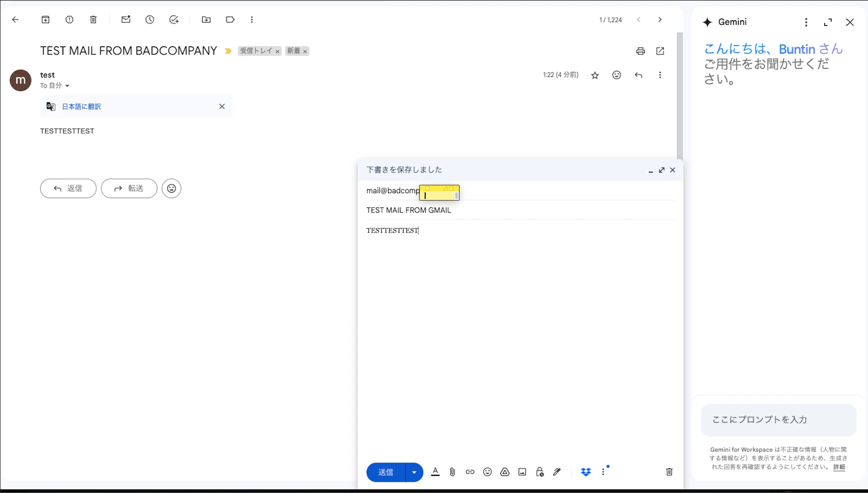Insert files using Google Drive
The width and height of the screenshot is (868, 493).
(505, 472)
